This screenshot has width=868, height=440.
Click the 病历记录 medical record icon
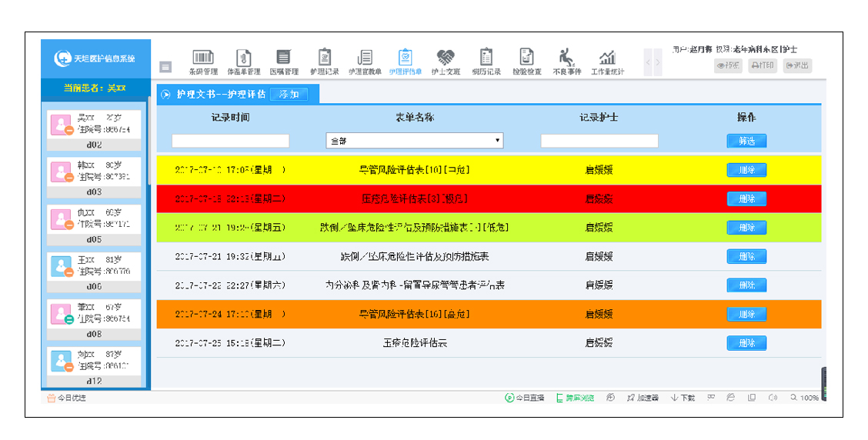pos(486,58)
